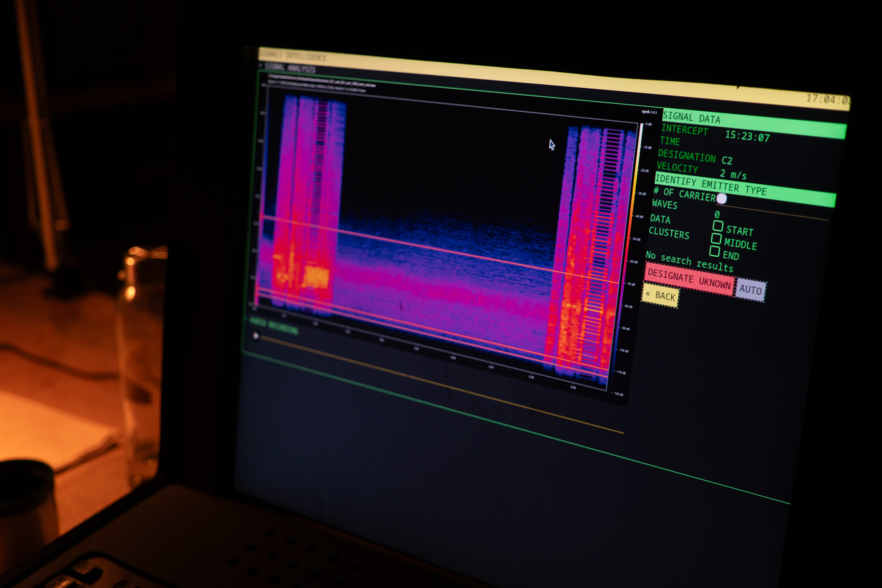This screenshot has height=588, width=882.
Task: Select the intercept time value 15:23:07
Action: pyautogui.click(x=747, y=136)
